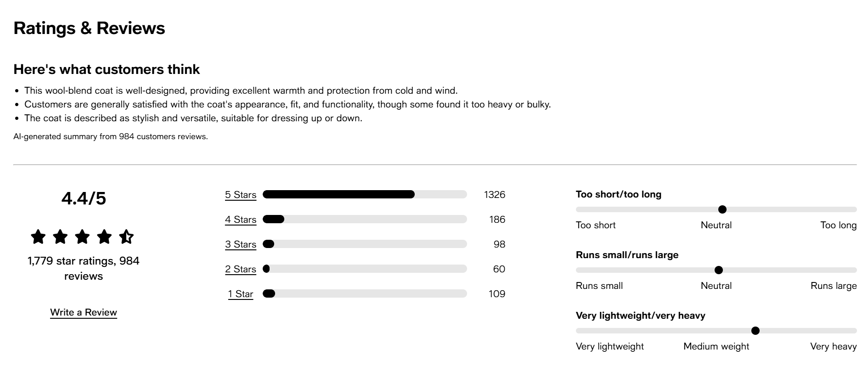
Task: Click the 4 Stars rating bar
Action: 365,219
